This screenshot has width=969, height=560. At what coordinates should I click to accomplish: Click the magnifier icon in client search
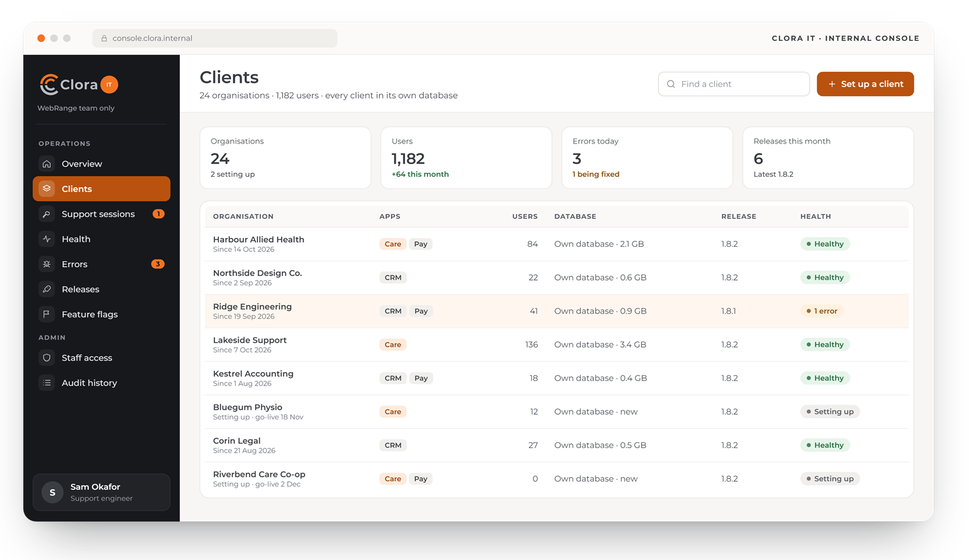click(671, 84)
